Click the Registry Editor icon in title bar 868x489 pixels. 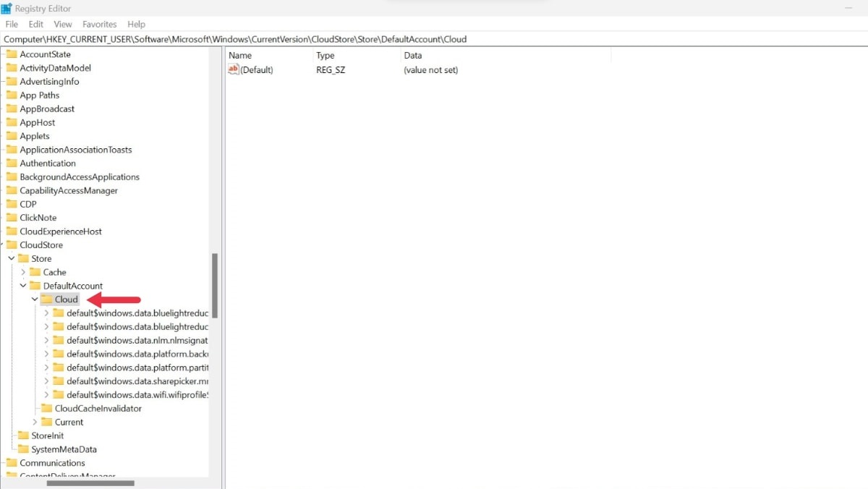(8, 8)
